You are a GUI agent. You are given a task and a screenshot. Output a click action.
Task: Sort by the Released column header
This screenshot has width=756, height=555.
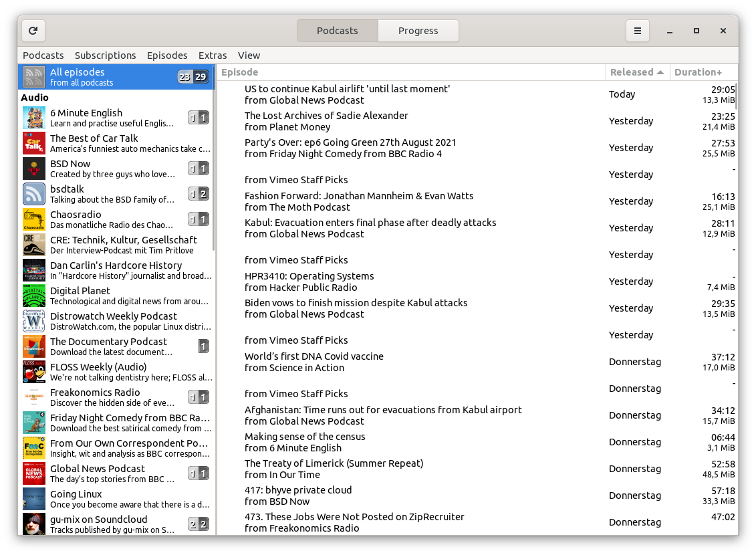coord(638,72)
